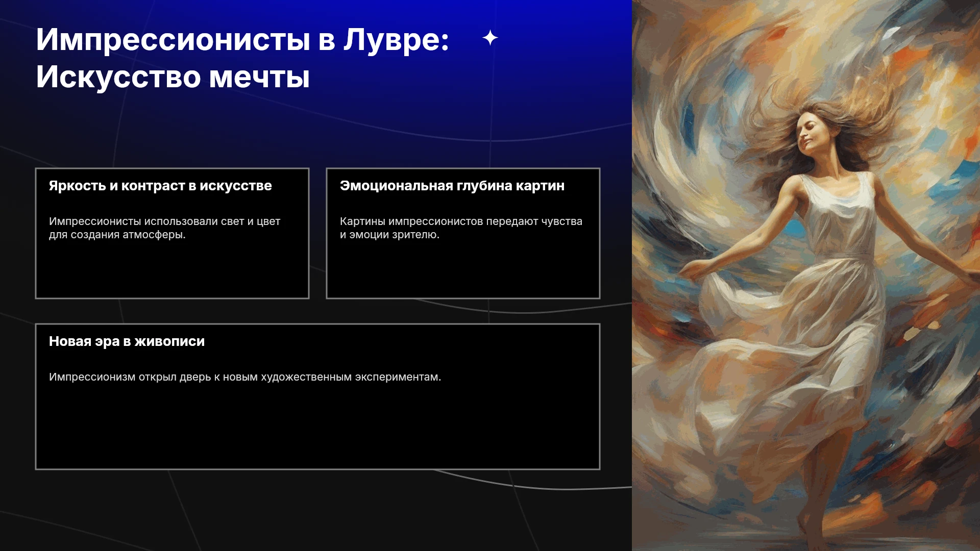Select the title line "Импрессионисты в Лувре:"
The height and width of the screenshot is (551, 980).
click(242, 39)
